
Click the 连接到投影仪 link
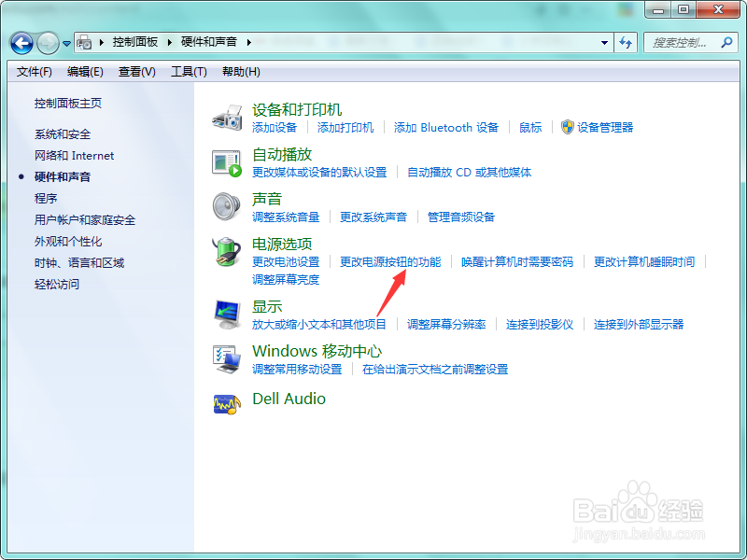[540, 325]
